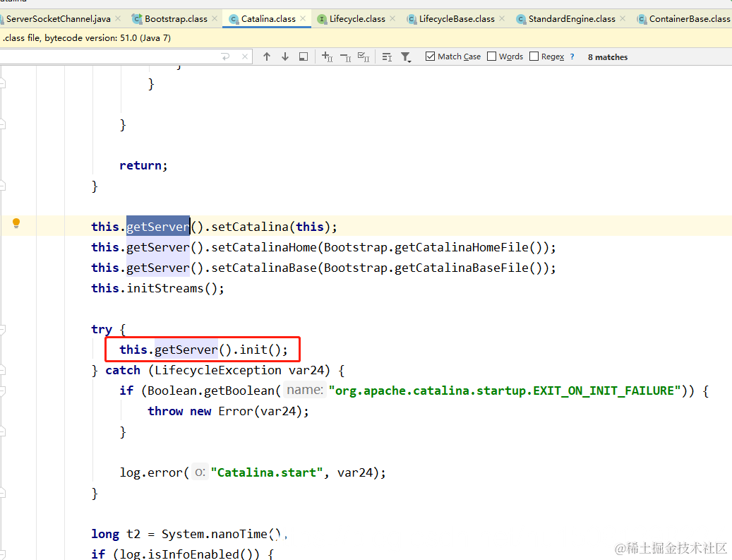Enable the Words checkbox
Screen dimensions: 732x560
491,56
